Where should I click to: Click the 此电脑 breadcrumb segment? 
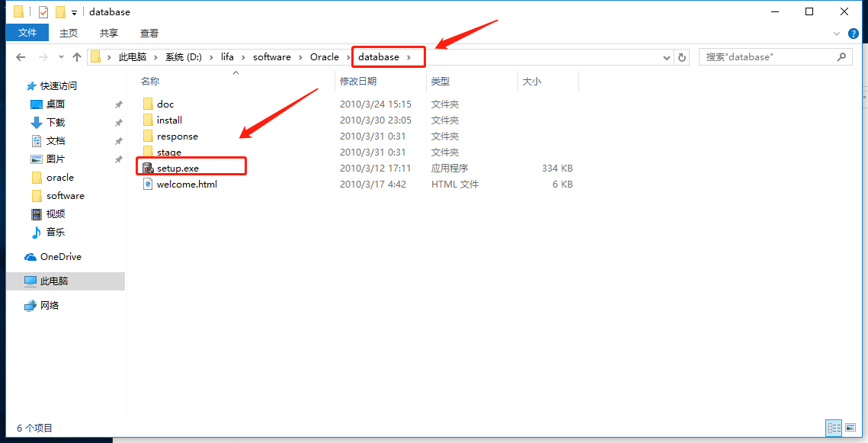(x=133, y=57)
